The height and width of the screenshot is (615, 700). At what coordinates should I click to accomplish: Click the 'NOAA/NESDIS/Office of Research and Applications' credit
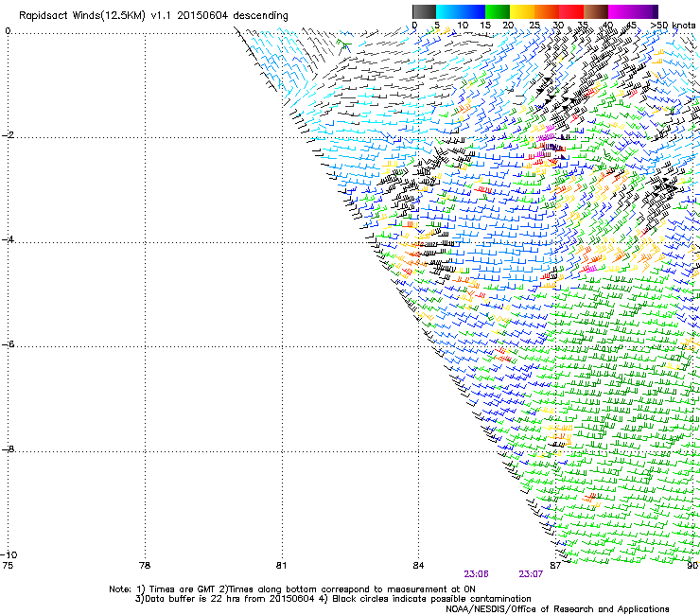pos(557,609)
